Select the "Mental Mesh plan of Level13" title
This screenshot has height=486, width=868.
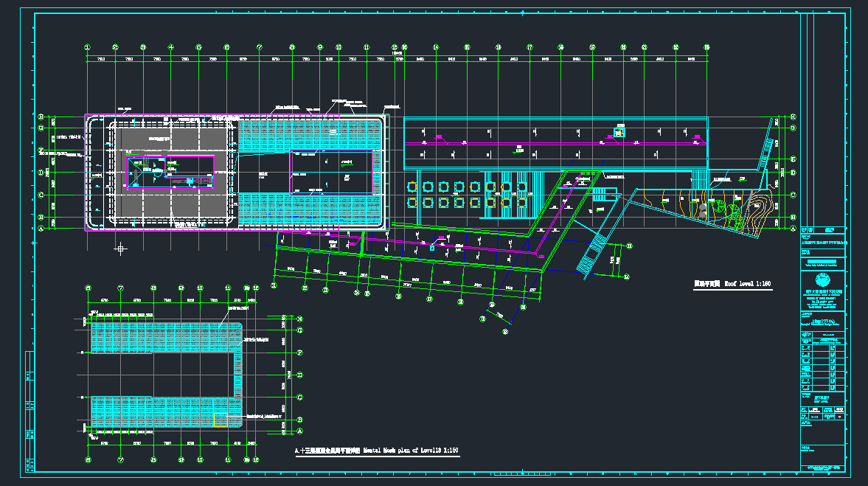pos(376,449)
